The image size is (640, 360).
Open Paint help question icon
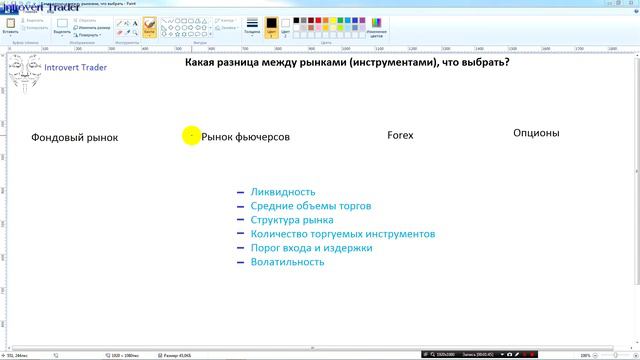pyautogui.click(x=636, y=11)
